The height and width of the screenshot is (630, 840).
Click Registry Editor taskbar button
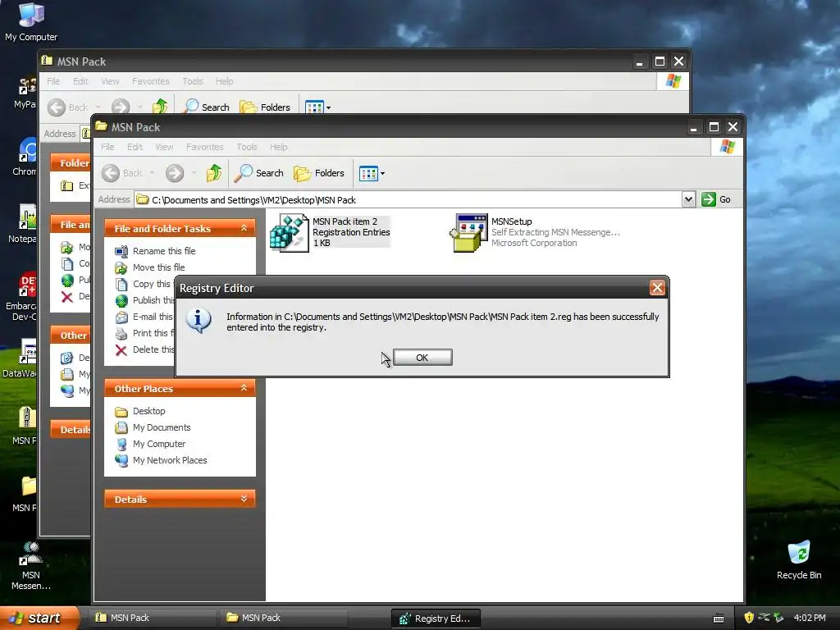pyautogui.click(x=436, y=619)
